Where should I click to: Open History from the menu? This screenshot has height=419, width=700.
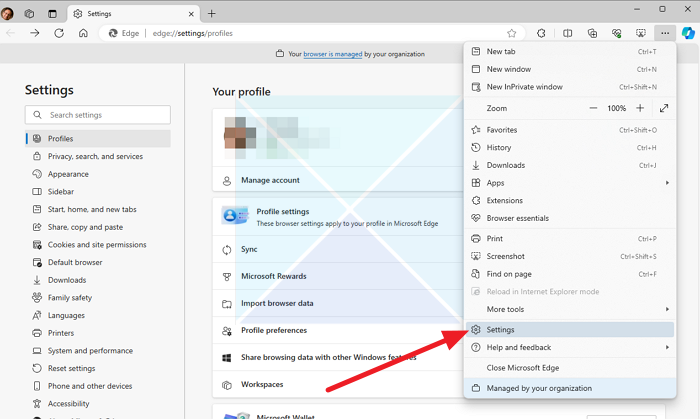tap(570, 147)
